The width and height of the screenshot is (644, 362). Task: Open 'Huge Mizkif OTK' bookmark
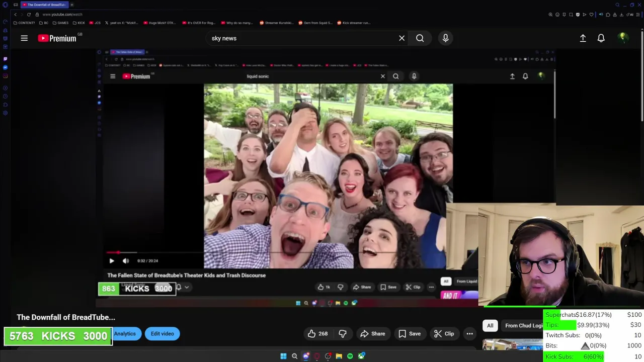(159, 23)
